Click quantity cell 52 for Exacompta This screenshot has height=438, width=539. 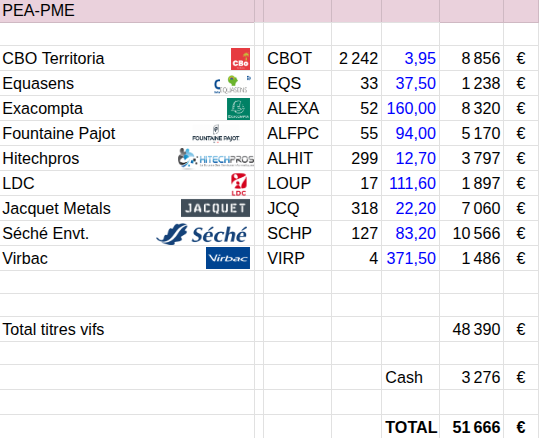pyautogui.click(x=356, y=108)
